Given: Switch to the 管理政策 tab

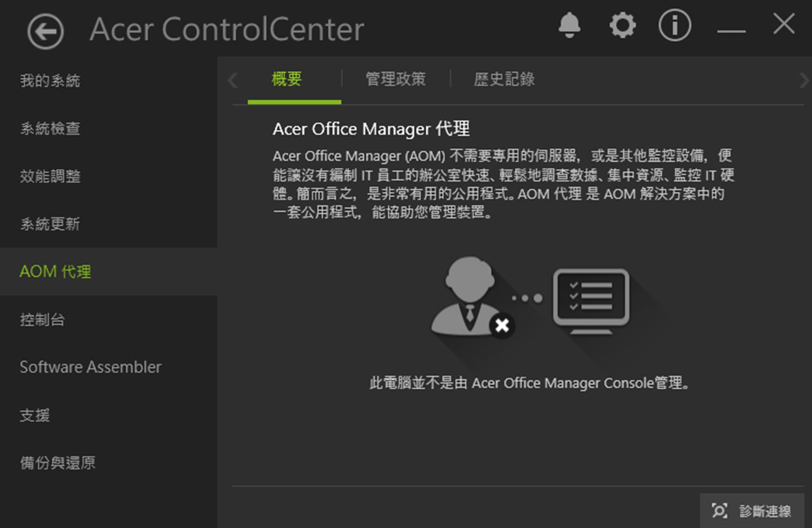Looking at the screenshot, I should coord(395,79).
